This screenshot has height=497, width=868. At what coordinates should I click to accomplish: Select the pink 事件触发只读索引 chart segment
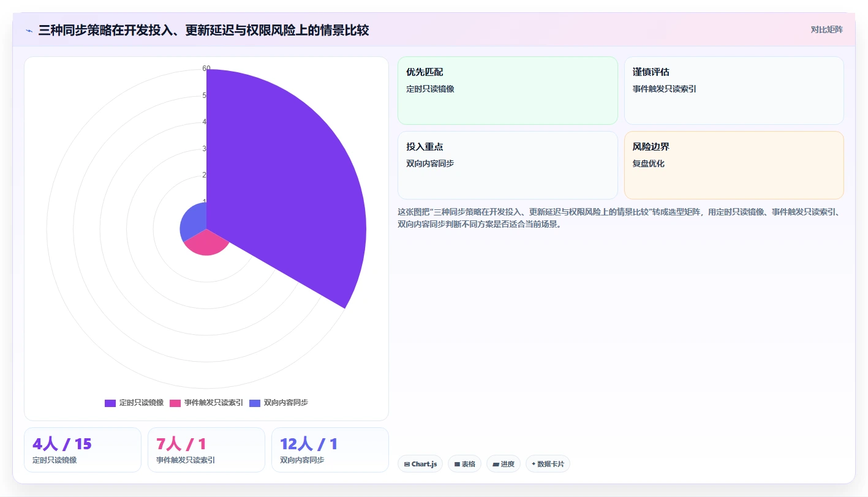207,244
